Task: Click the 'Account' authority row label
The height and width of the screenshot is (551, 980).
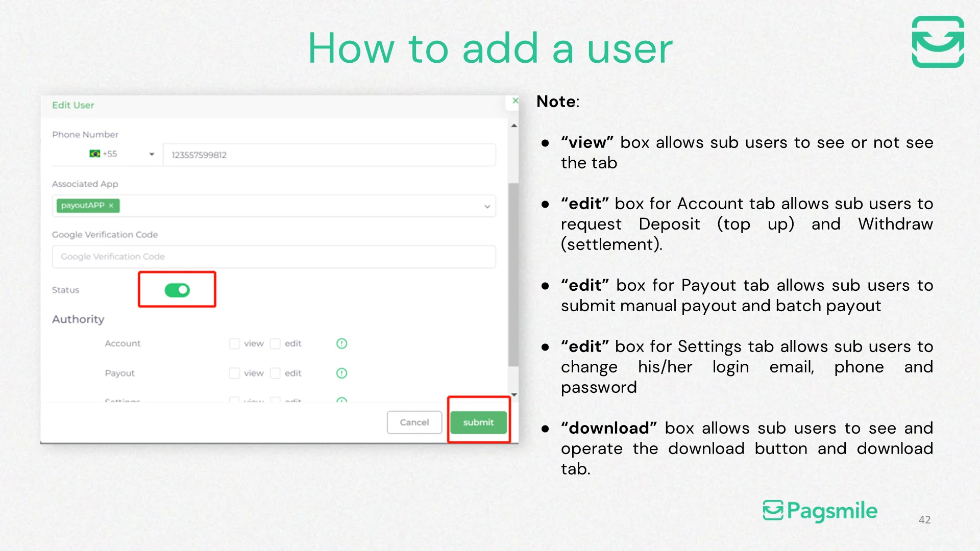Action: [x=122, y=343]
